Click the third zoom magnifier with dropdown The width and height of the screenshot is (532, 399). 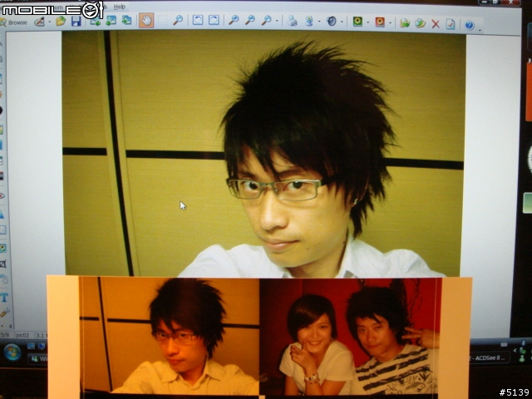click(266, 20)
